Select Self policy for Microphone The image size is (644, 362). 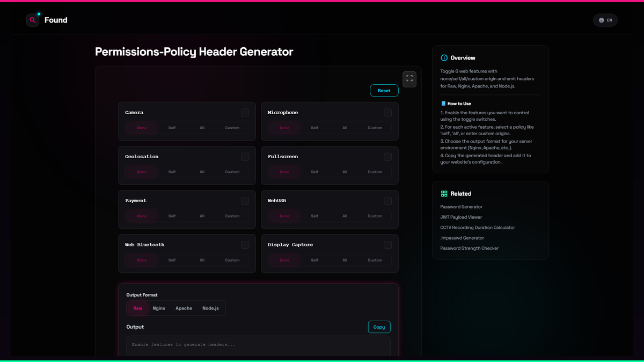point(314,128)
